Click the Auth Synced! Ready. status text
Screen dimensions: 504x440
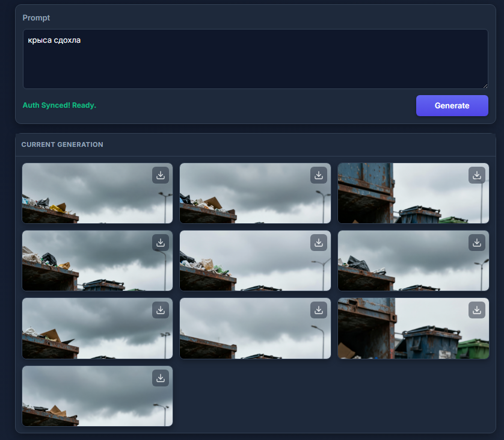(60, 105)
